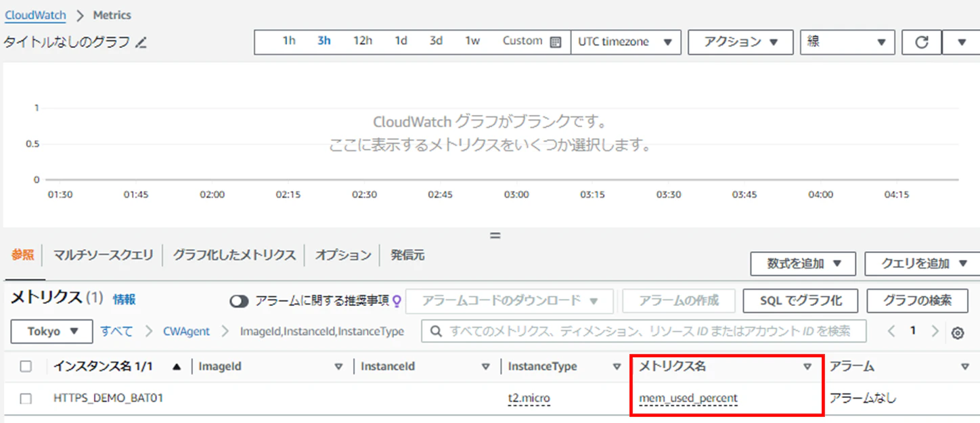Screen dimensions: 980x423
Task: Navigate to the CWAgent namespace breadcrumb
Action: (186, 332)
